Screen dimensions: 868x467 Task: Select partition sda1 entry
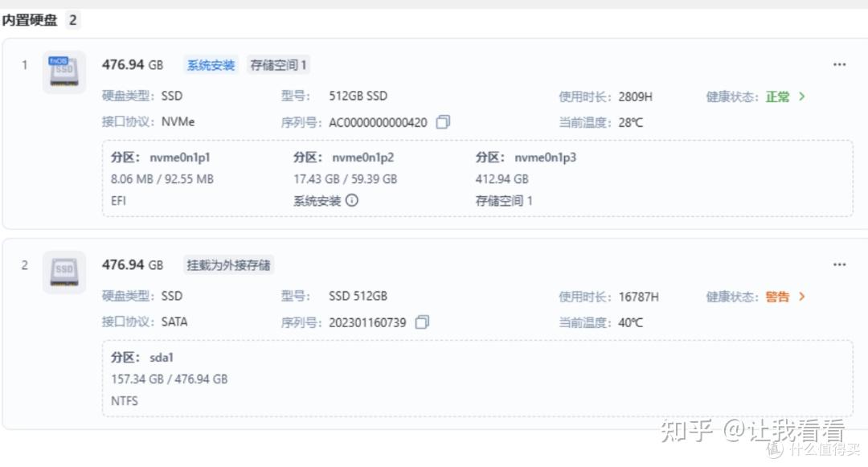170,379
